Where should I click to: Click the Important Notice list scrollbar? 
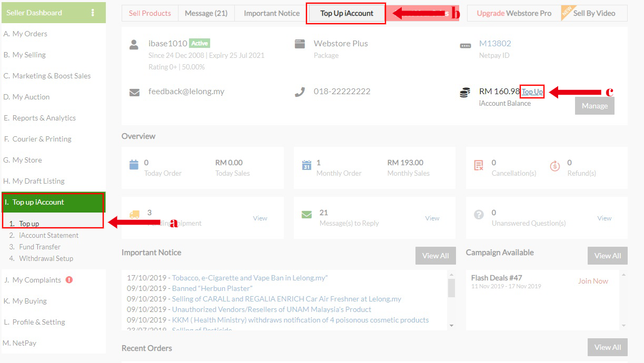[451, 288]
